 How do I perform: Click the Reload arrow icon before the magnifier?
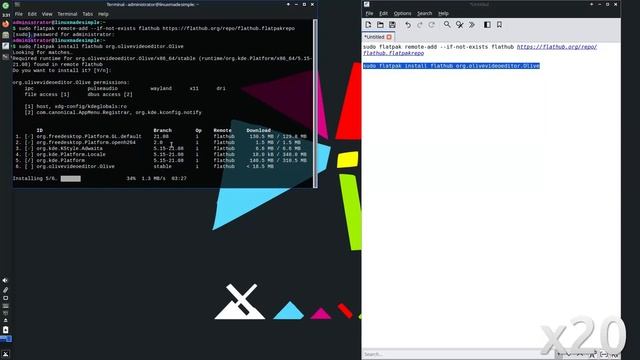(x=431, y=25)
